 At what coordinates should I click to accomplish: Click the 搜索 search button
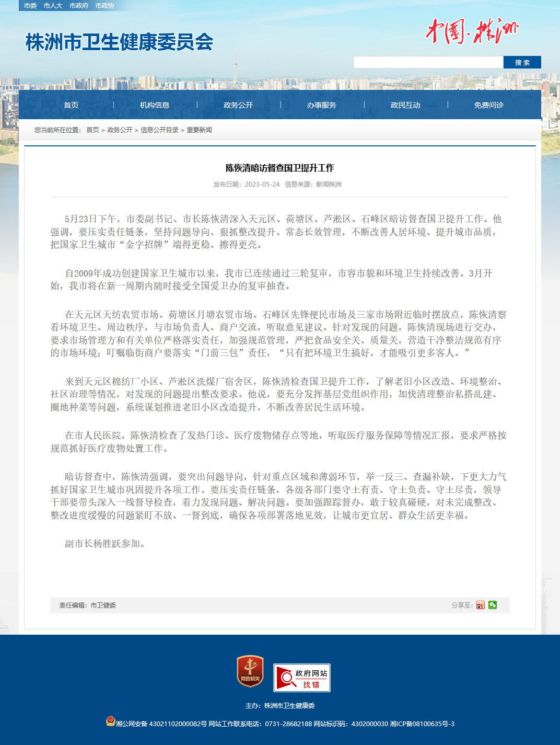click(522, 62)
